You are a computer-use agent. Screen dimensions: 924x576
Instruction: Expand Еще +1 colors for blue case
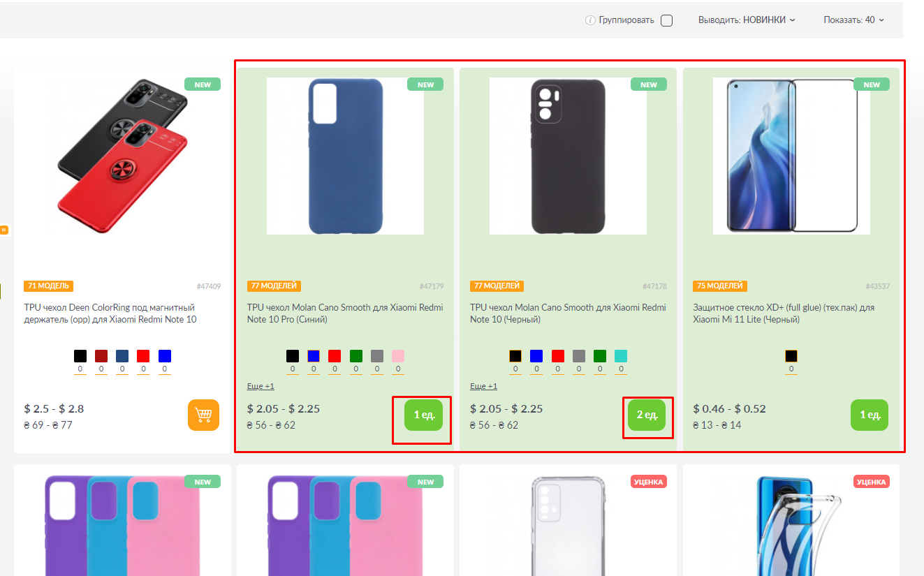(x=261, y=386)
